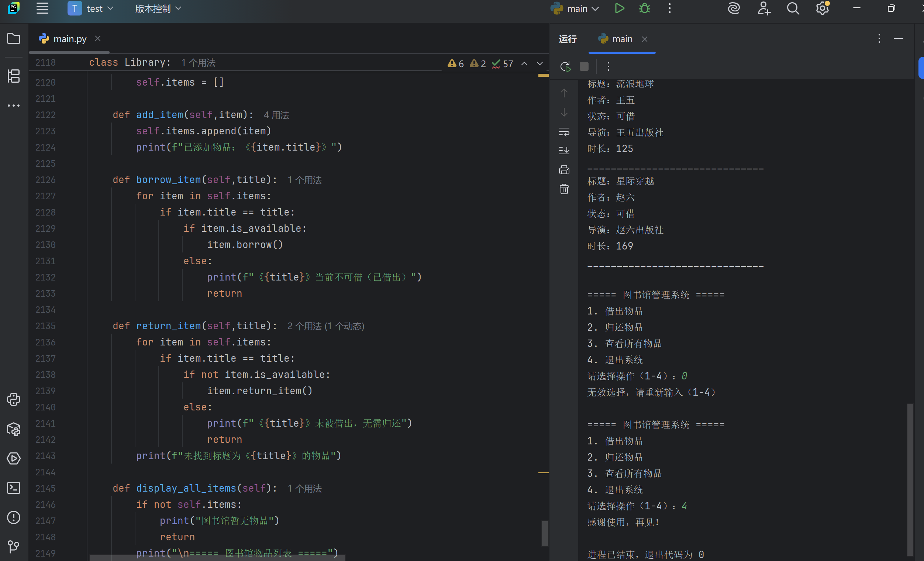Viewport: 924px width, 561px height.
Task: Click '1 个用法' hint beside class Library
Action: point(199,63)
